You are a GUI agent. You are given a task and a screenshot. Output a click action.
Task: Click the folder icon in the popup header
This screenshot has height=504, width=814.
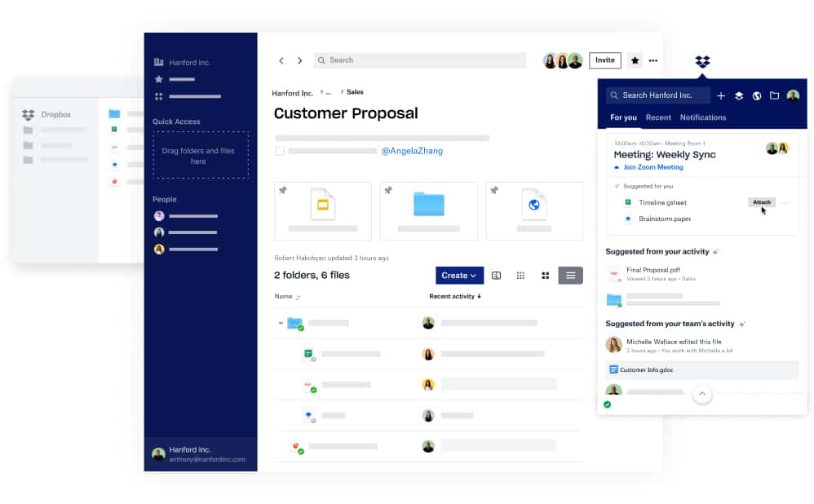click(x=776, y=95)
